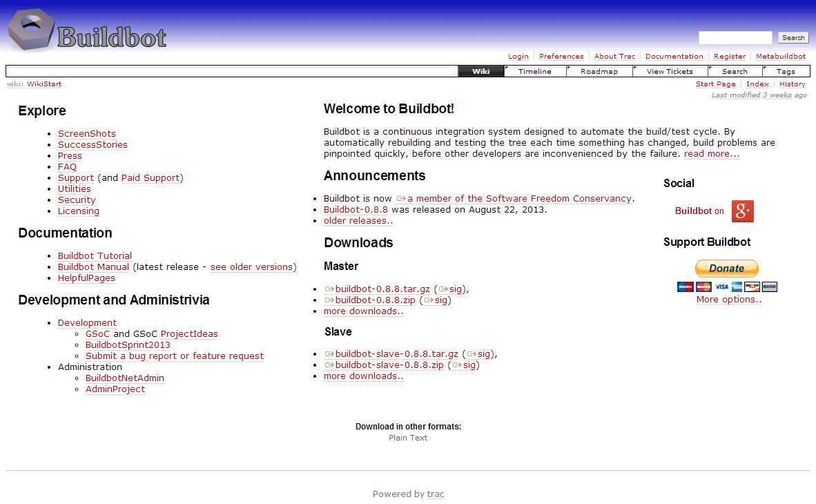Open the BuildbotSprint2013 link
Image resolution: width=816 pixels, height=504 pixels.
click(128, 345)
